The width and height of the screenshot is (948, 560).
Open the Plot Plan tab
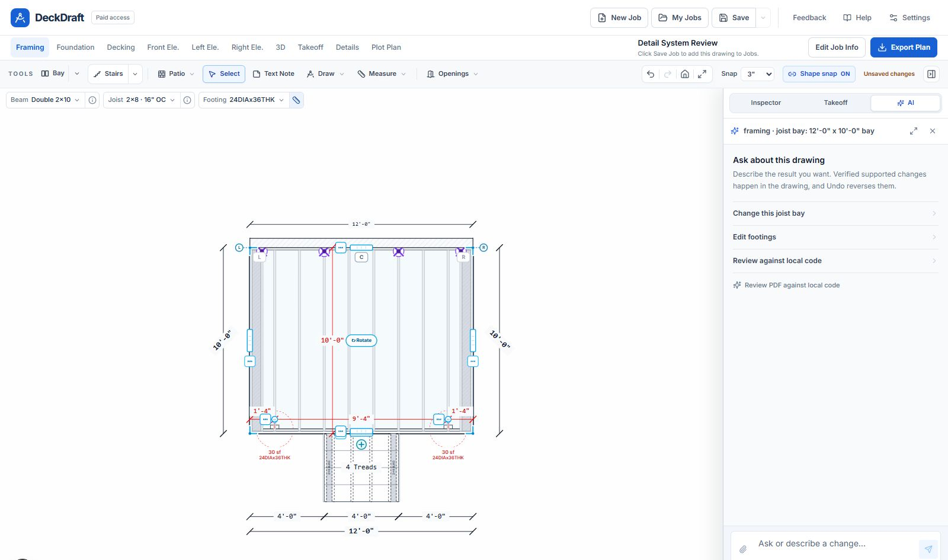point(386,47)
